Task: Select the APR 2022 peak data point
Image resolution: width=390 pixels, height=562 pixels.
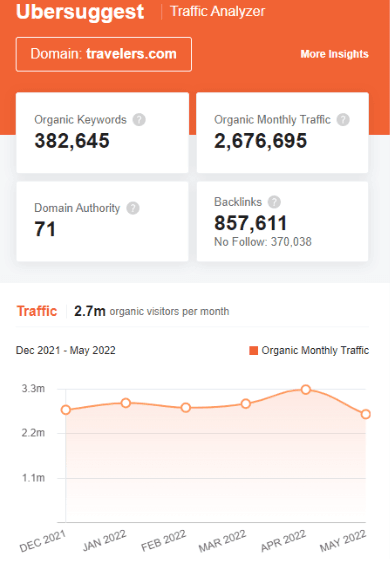Action: coord(306,389)
